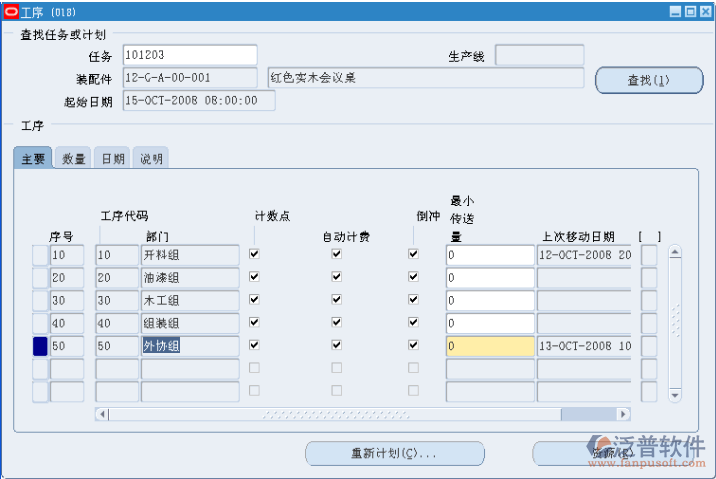Select the record indicator for row 50

(40, 346)
